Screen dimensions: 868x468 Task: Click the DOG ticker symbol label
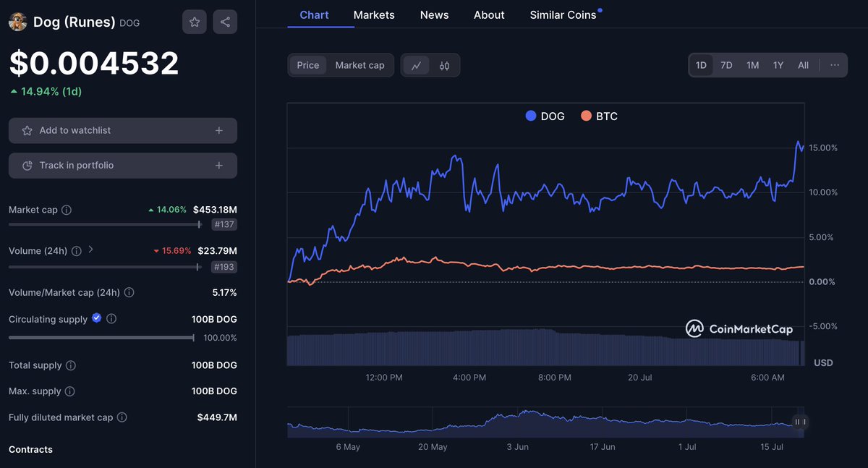coord(129,23)
